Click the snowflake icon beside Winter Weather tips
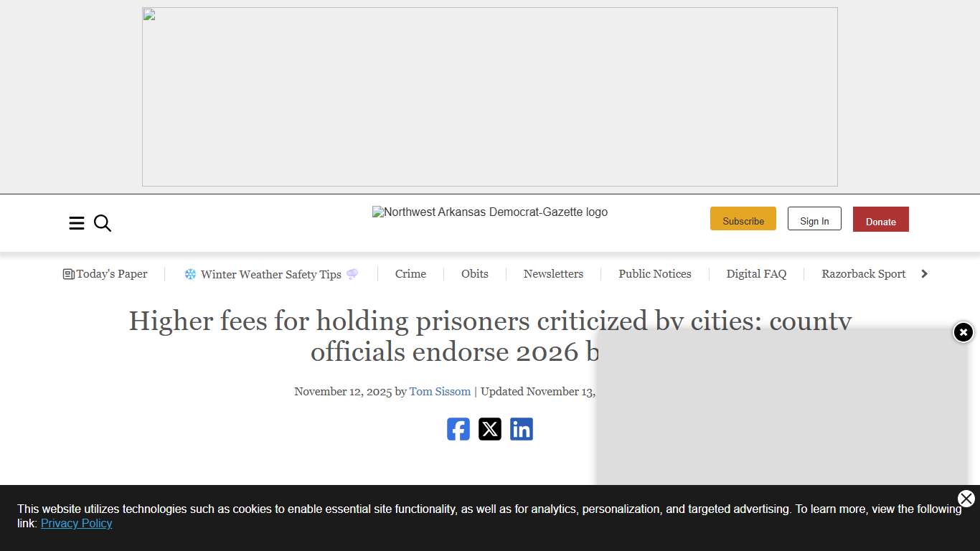980x551 pixels. coord(189,273)
